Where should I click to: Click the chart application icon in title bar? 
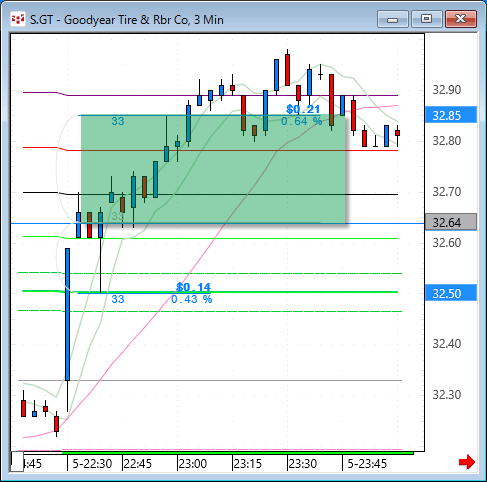[18, 19]
